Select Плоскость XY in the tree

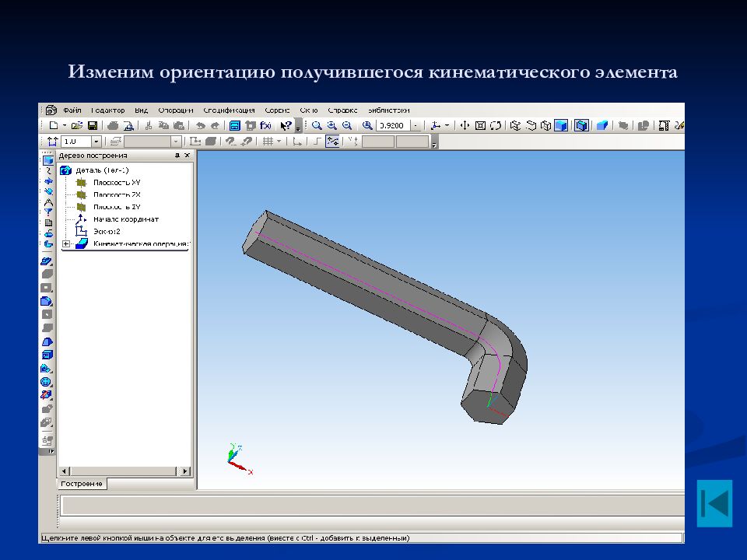(x=117, y=182)
